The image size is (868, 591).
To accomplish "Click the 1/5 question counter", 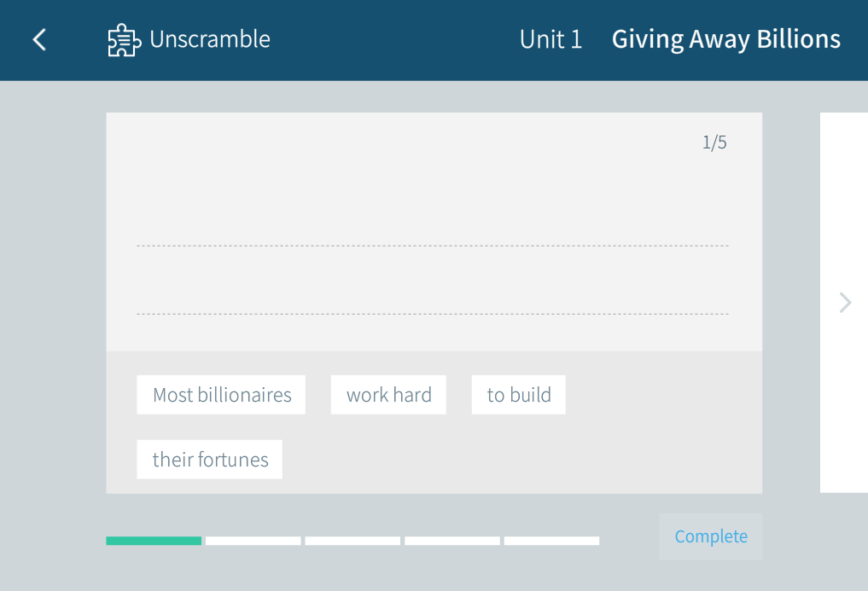I will 714,142.
